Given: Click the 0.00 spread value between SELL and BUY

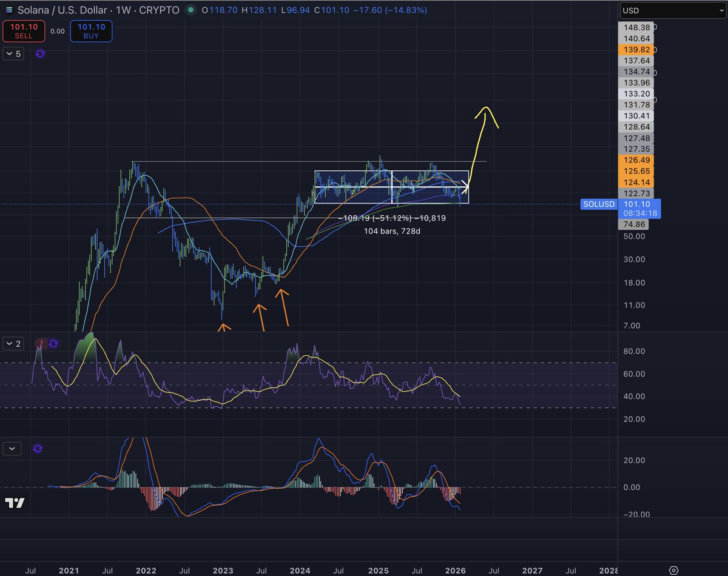Looking at the screenshot, I should pyautogui.click(x=57, y=31).
